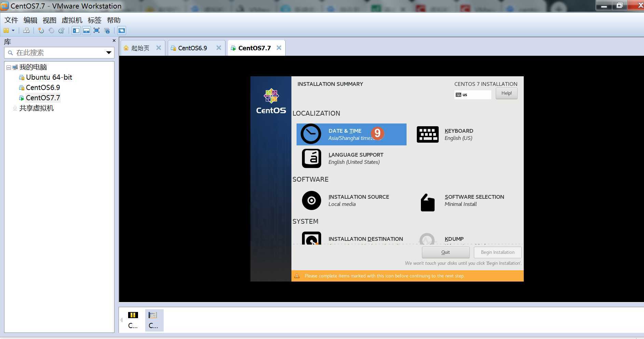
Task: Close the CentOS6.9 tab
Action: coord(219,48)
